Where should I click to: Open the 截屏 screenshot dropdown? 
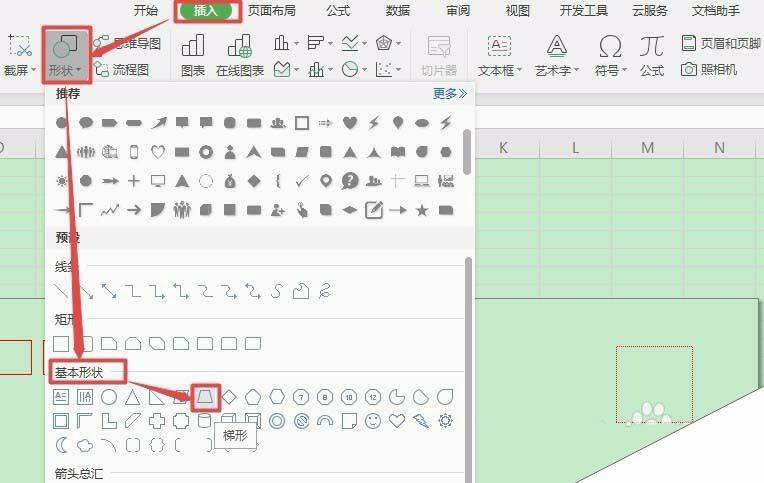click(19, 55)
